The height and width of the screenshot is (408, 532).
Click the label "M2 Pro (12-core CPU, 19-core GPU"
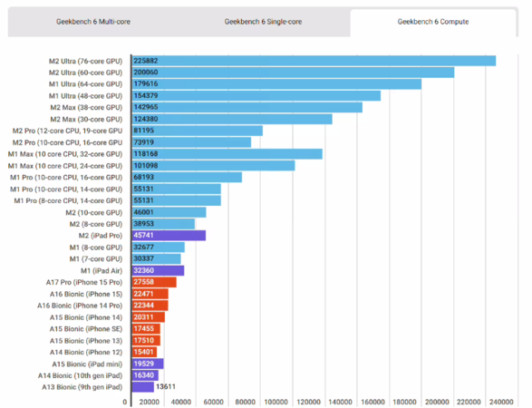click(x=67, y=131)
